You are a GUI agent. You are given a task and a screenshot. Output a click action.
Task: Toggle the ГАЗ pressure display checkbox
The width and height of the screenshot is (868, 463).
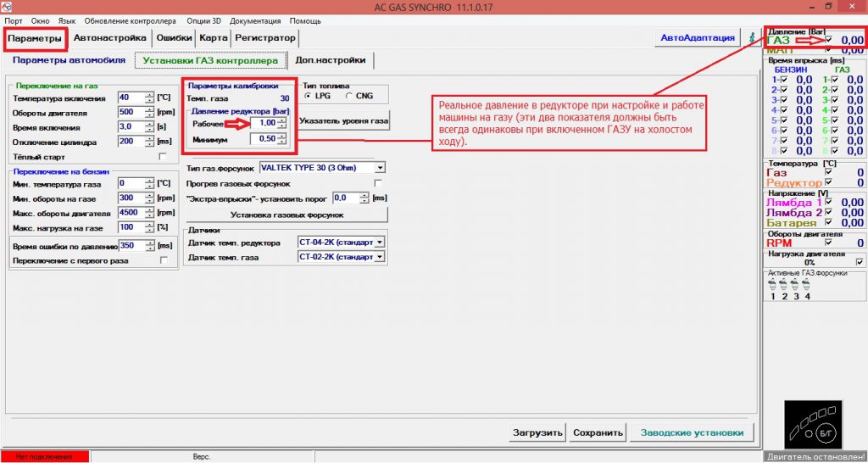(x=829, y=40)
